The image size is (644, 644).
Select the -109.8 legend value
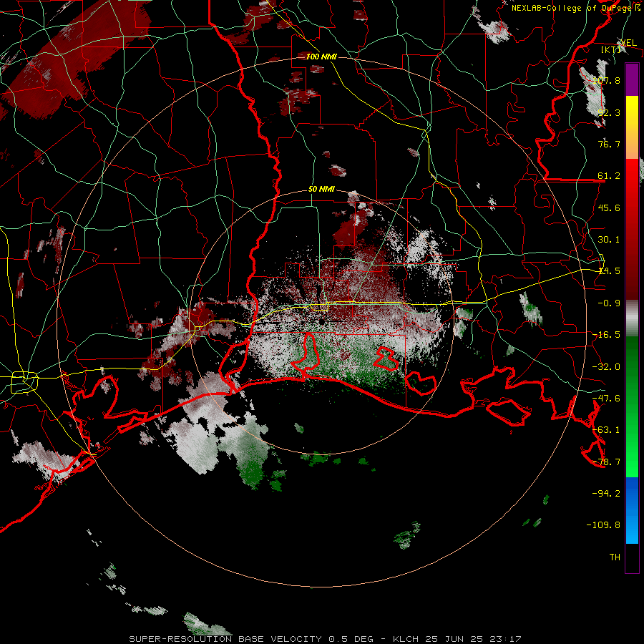(603, 525)
